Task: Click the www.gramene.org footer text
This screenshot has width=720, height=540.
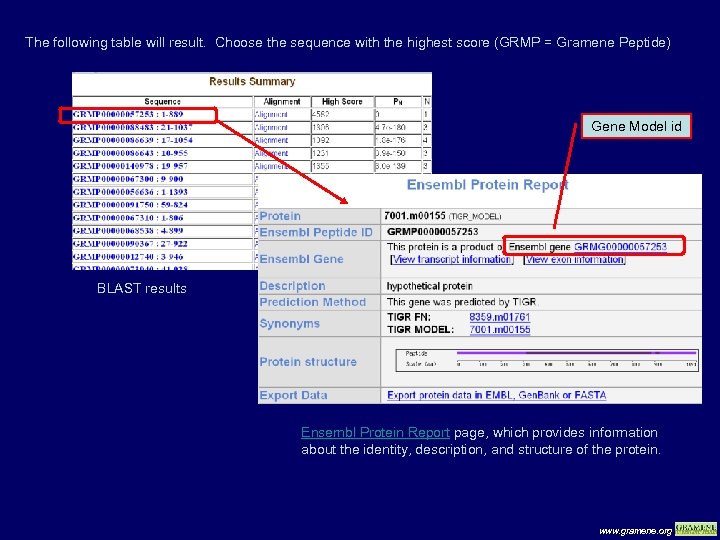Action: (636, 531)
